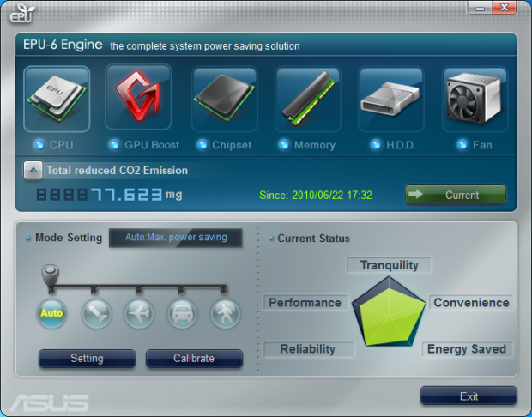532x417 pixels.
Task: Select the H.D.D. drive icon
Action: point(391,99)
